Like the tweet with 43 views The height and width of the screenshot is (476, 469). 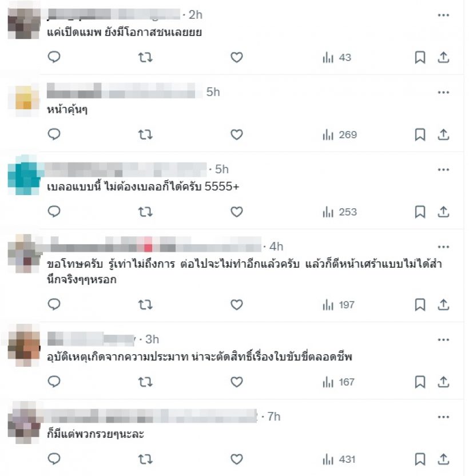[x=236, y=57]
